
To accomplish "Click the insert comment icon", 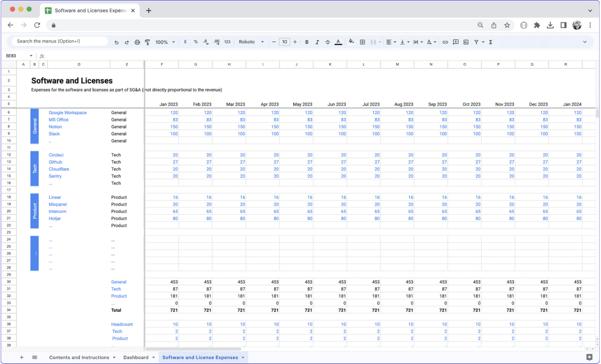I will [456, 42].
